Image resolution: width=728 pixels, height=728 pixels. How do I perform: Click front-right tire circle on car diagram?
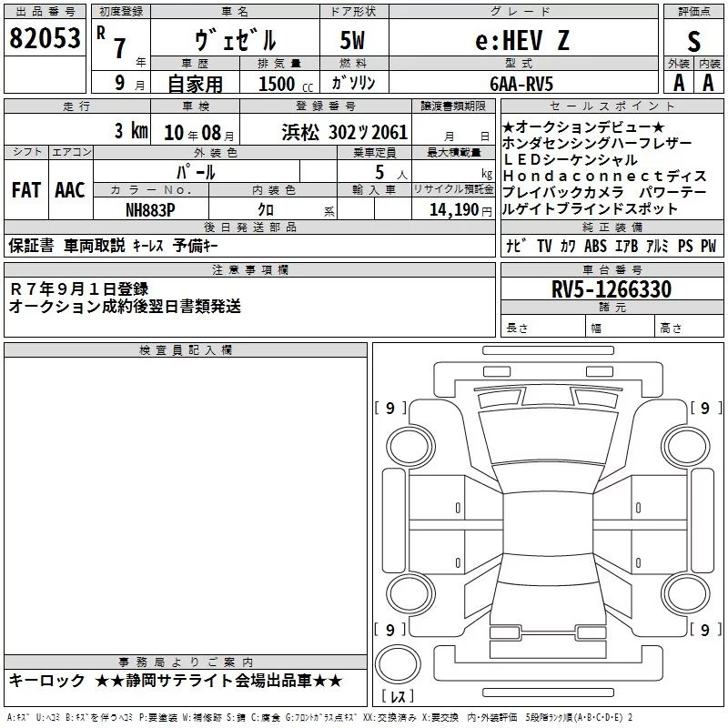[685, 445]
